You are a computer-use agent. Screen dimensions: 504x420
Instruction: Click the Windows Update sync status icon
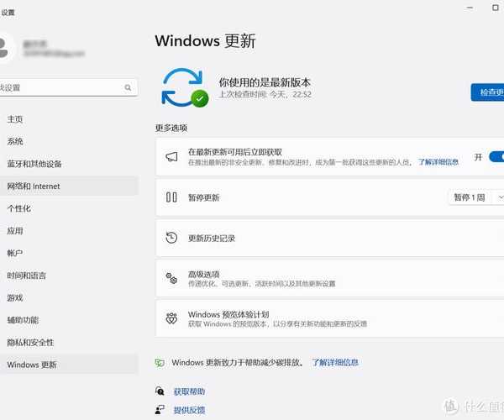point(185,87)
